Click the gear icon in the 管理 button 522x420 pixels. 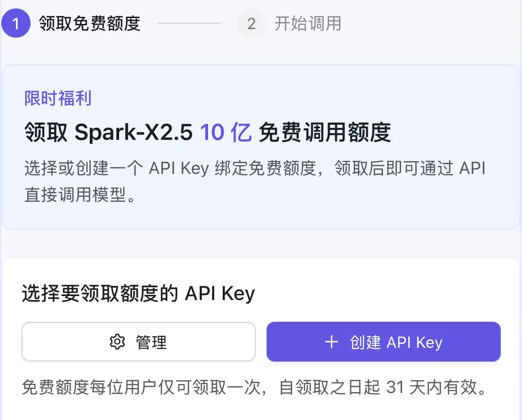(117, 342)
